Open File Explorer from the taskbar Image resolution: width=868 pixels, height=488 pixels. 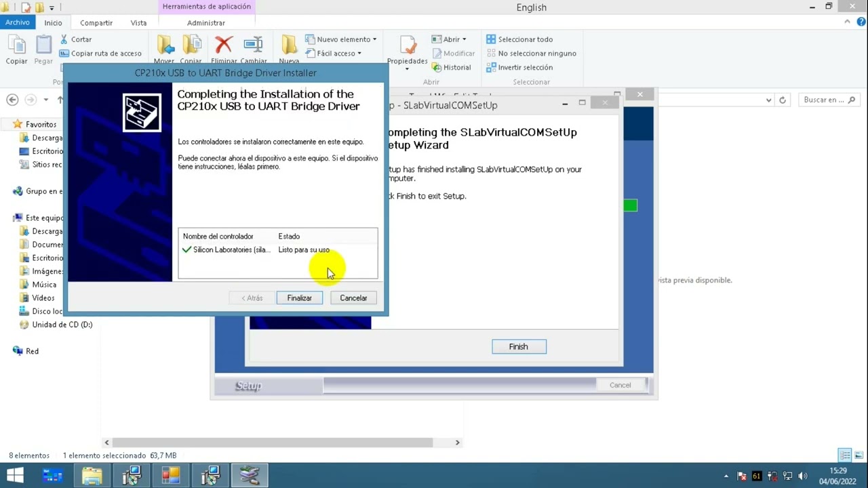92,476
